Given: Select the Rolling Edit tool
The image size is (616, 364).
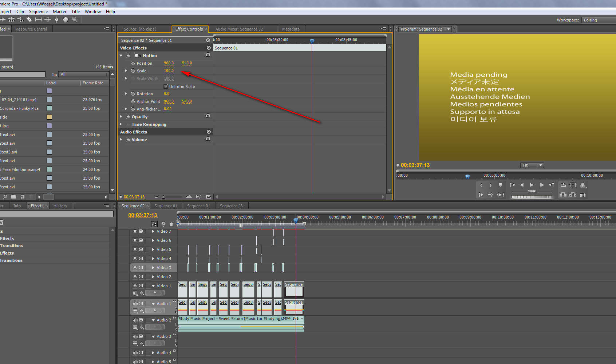Looking at the screenshot, I should 11,20.
